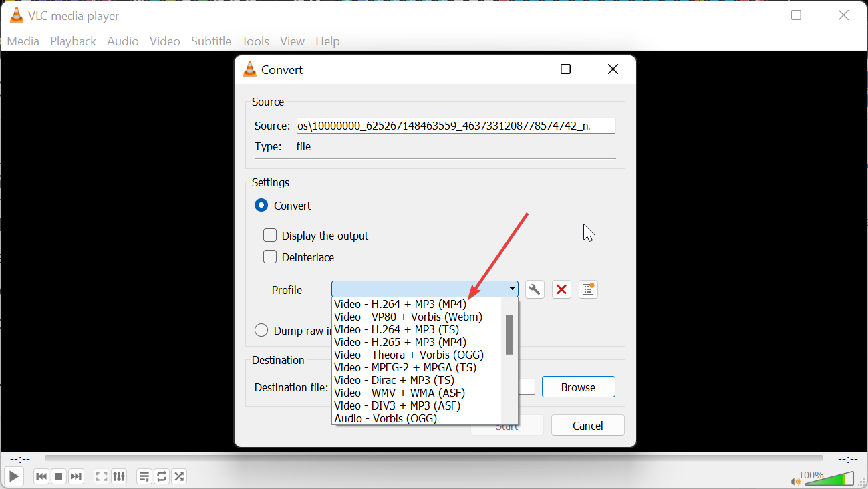The width and height of the screenshot is (868, 489).
Task: Select the Convert radio button
Action: [261, 206]
